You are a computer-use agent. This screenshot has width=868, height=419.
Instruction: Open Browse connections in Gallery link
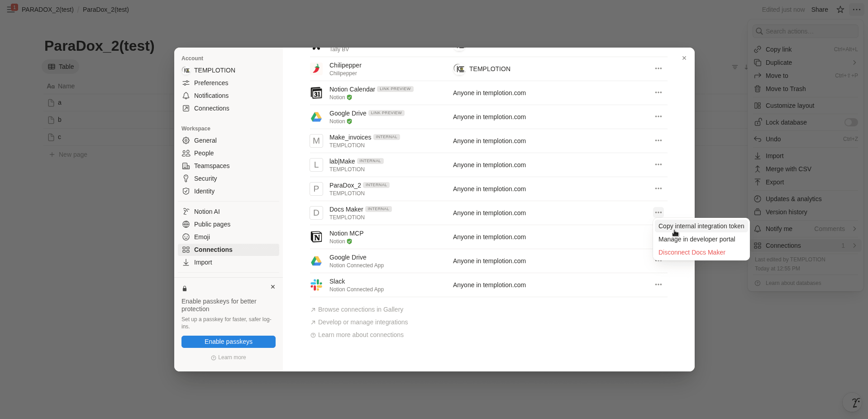(x=360, y=309)
